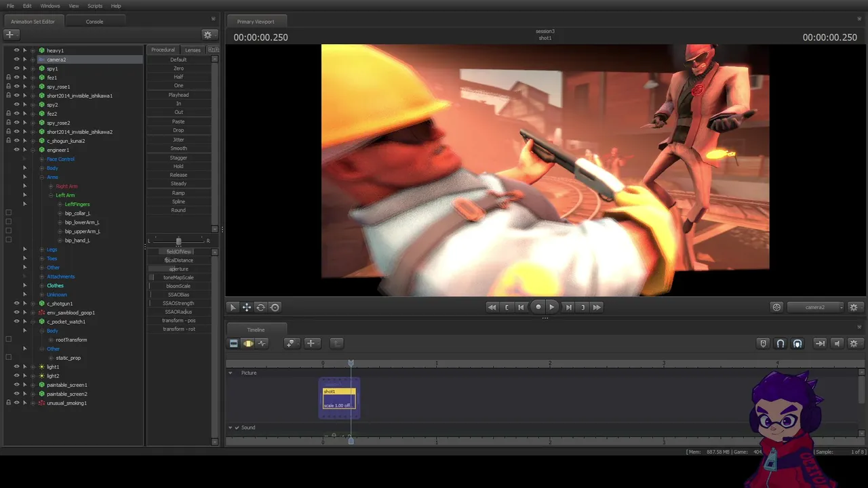Switch to the Lenses preset tab
This screenshot has width=868, height=488.
pos(193,50)
